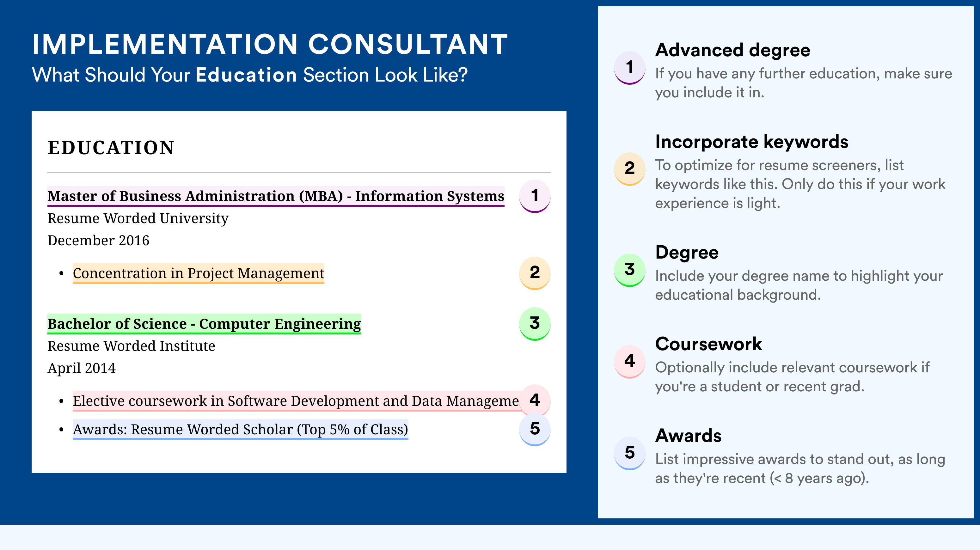Click Resume Worded University text

138,218
